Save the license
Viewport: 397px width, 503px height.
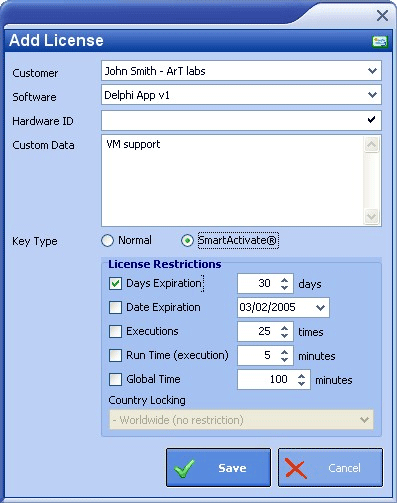pos(218,467)
